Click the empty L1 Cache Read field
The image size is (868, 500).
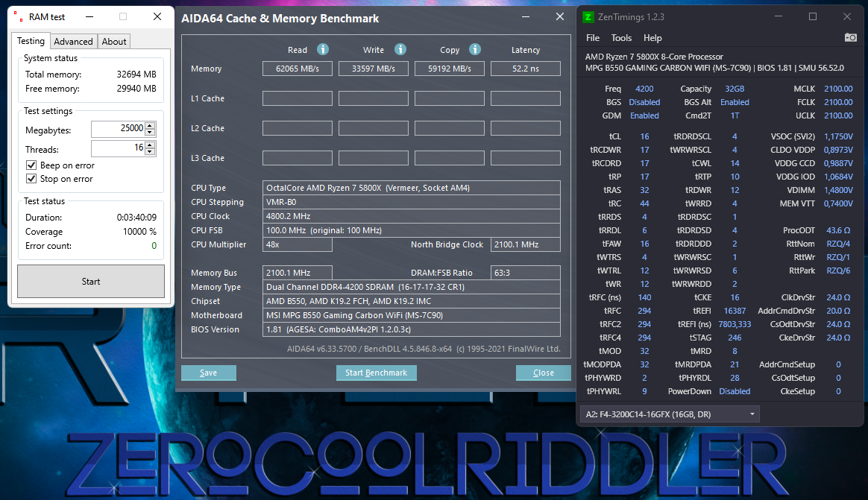298,98
